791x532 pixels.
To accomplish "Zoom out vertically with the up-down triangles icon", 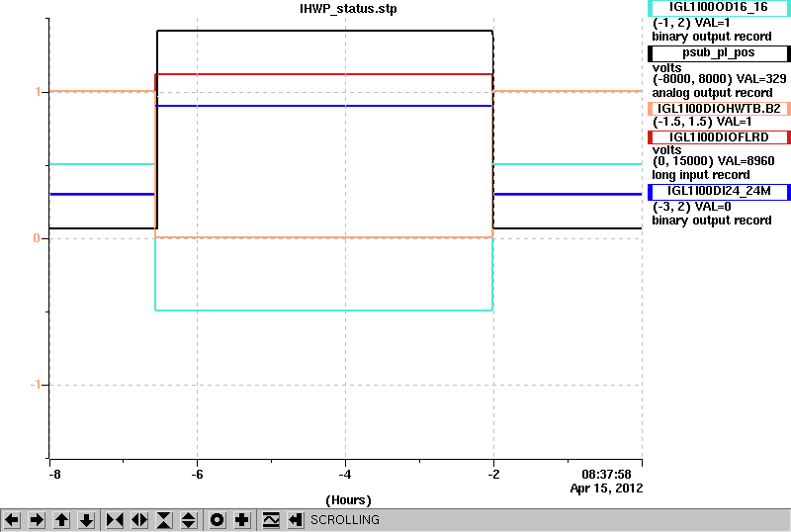I will point(189,520).
